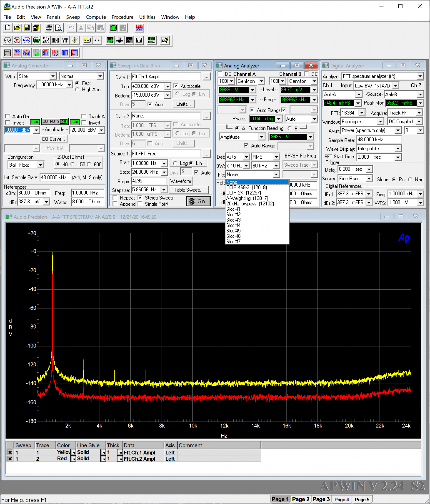Open Analyzer FFT spectrum analyzer dropdown
The image size is (430, 504).
point(420,76)
